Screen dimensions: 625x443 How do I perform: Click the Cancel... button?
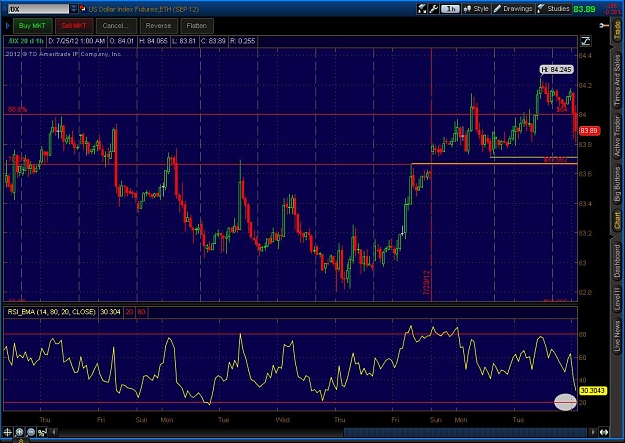[116, 26]
